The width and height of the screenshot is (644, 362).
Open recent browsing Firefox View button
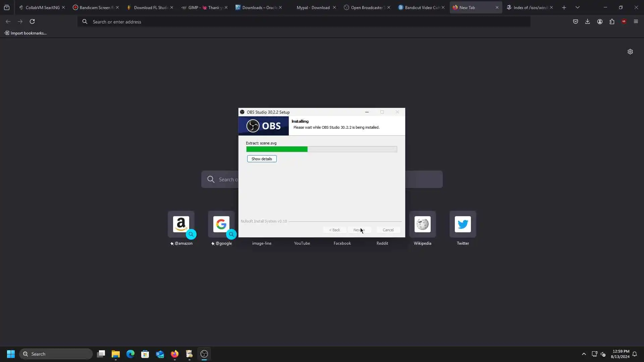[x=7, y=7]
